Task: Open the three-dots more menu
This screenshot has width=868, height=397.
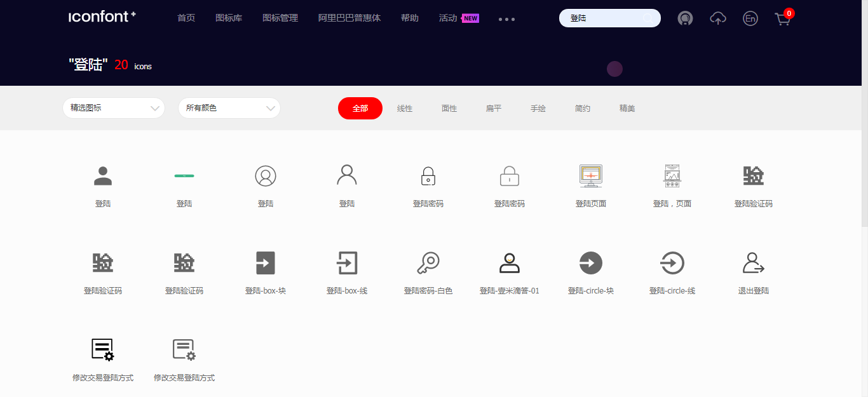Action: pos(506,19)
